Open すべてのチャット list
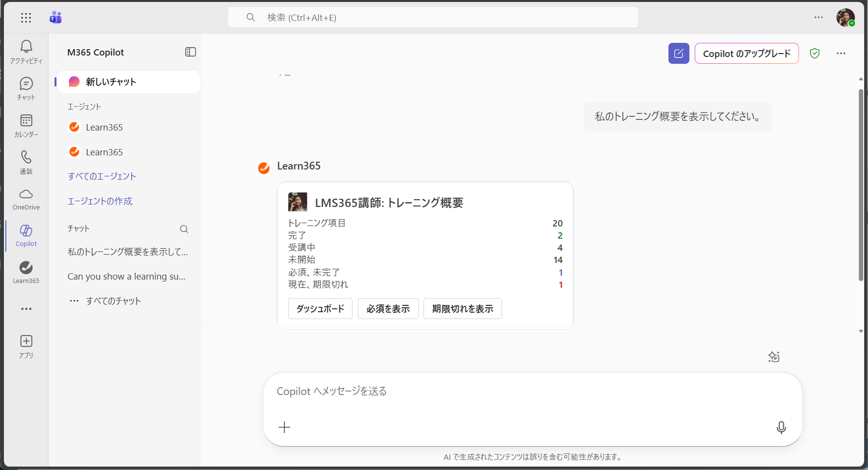The image size is (868, 470). 113,301
